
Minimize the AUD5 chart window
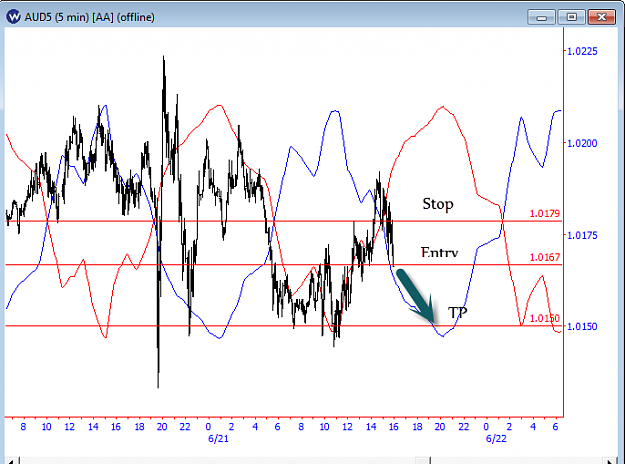coord(541,17)
